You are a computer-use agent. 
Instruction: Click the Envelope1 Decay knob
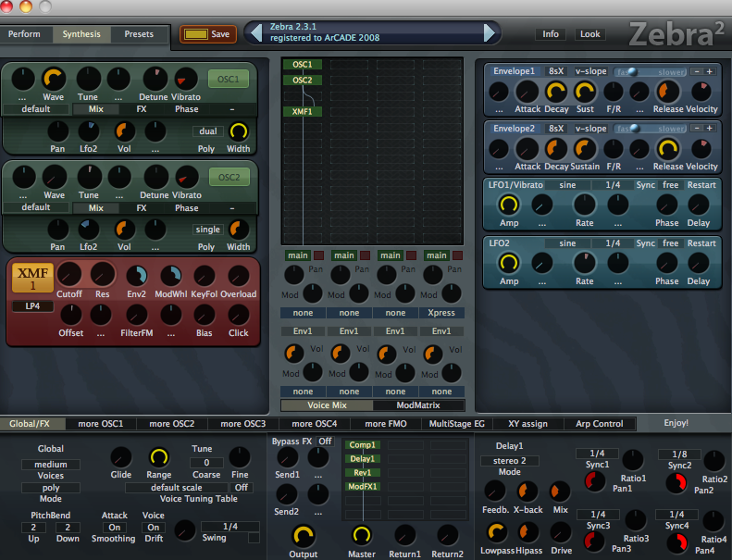[x=556, y=92]
